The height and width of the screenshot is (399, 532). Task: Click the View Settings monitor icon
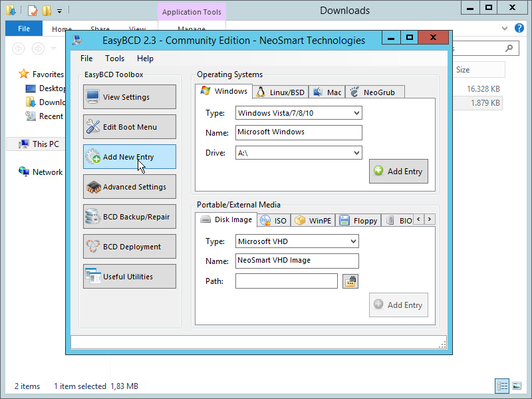tap(92, 96)
